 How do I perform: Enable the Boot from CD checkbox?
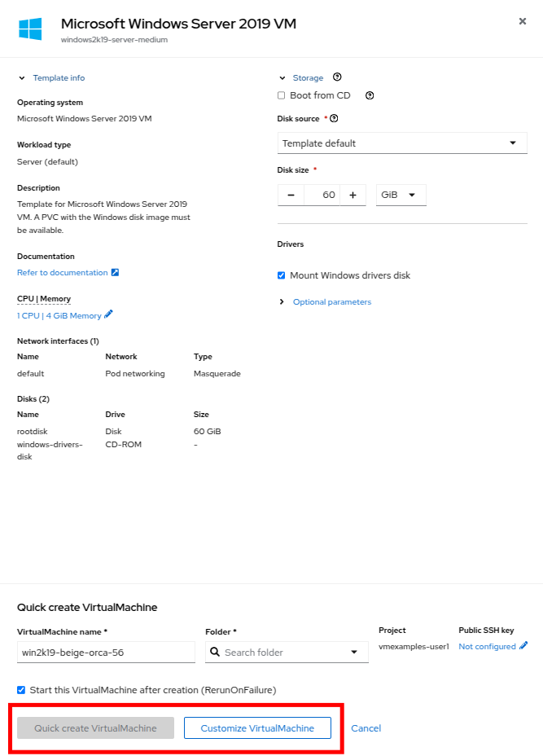click(282, 95)
